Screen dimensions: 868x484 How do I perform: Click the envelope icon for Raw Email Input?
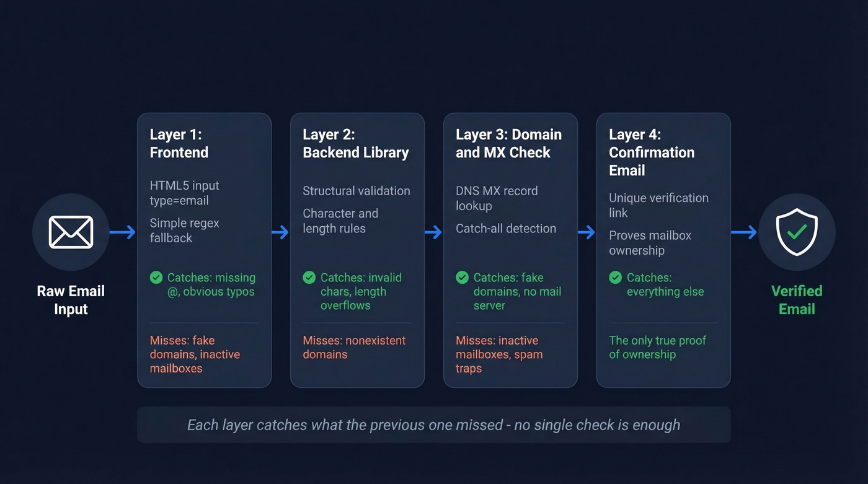pos(70,232)
